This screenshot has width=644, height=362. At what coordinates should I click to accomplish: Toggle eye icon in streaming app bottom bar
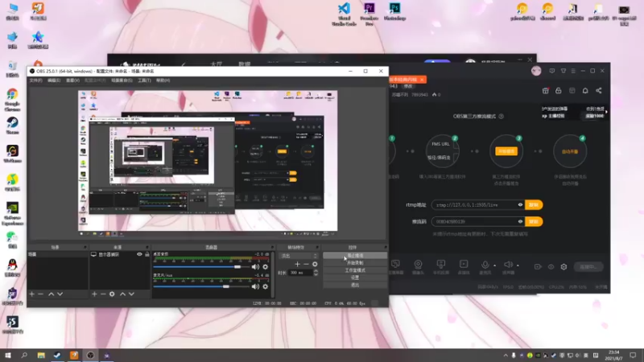pyautogui.click(x=551, y=267)
